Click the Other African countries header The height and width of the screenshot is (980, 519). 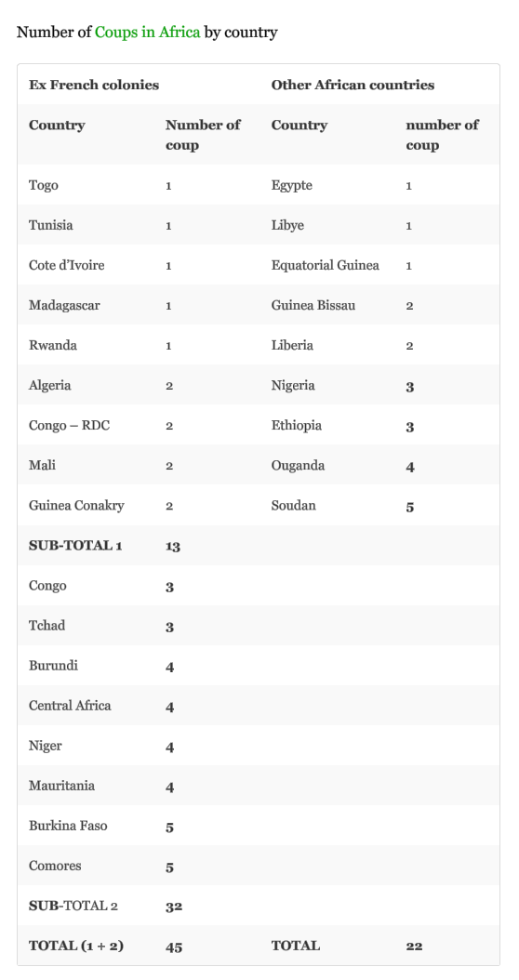[x=353, y=85]
